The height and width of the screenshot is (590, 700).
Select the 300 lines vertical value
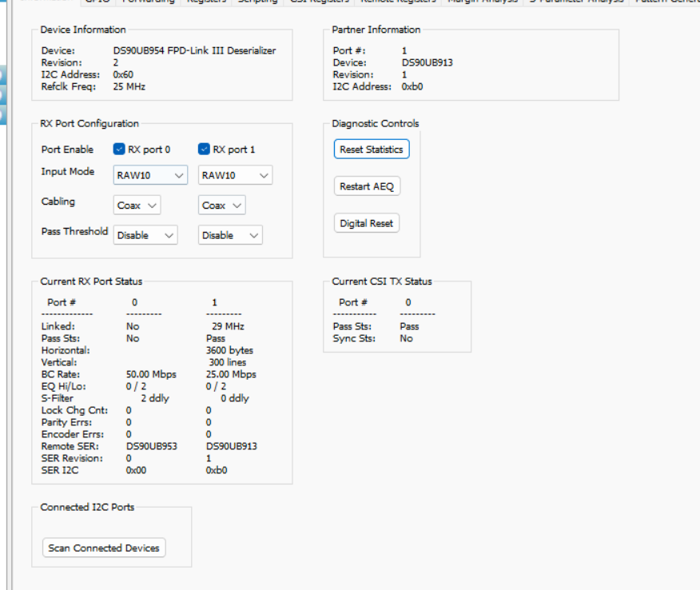[228, 362]
